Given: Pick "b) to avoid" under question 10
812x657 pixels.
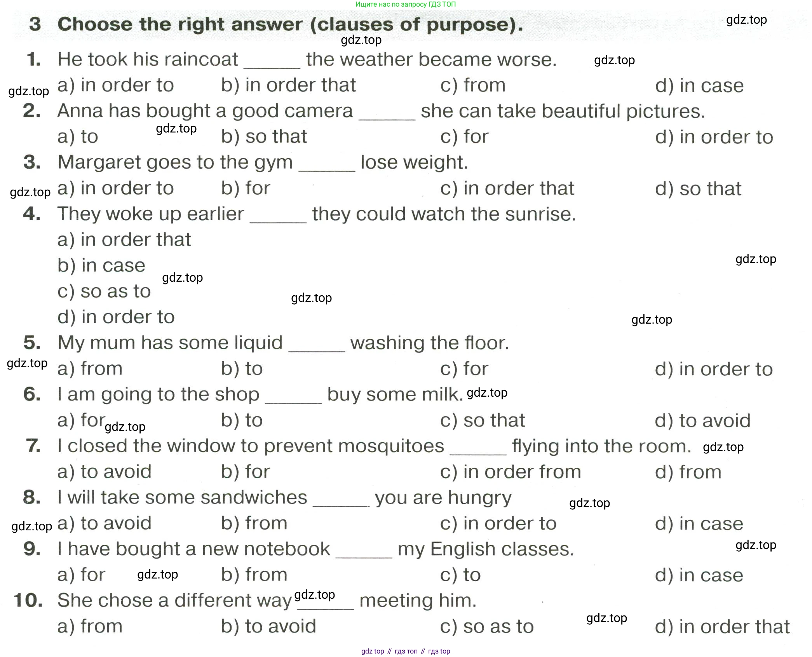Looking at the screenshot, I should click(x=268, y=626).
